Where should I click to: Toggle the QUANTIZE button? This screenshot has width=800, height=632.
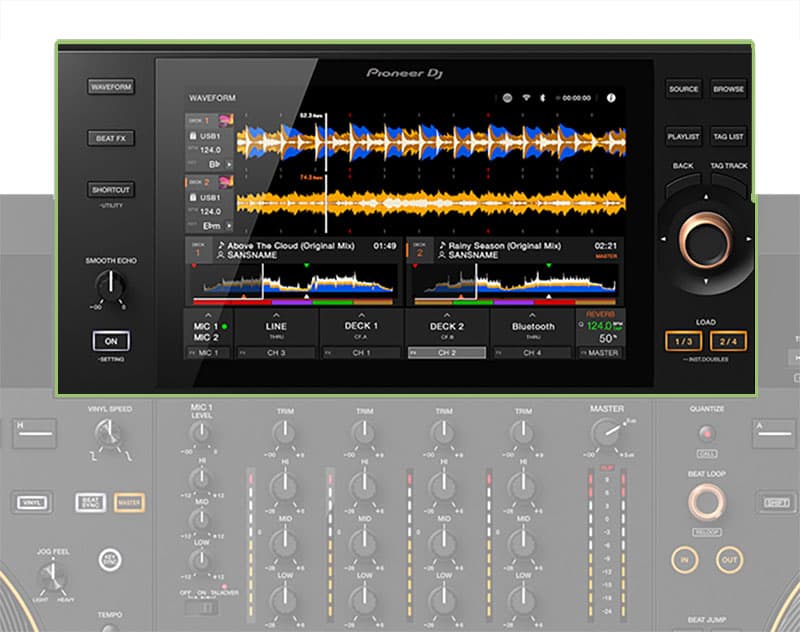[x=707, y=434]
